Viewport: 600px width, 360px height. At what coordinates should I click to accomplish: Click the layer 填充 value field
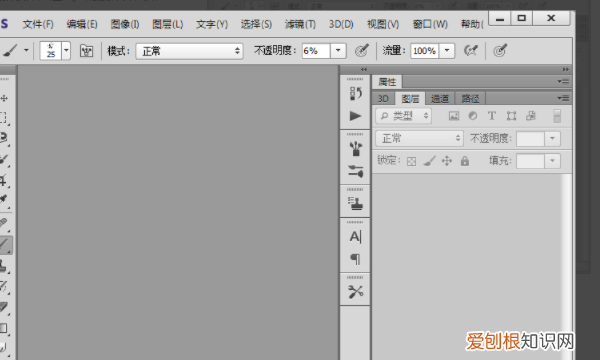point(530,161)
